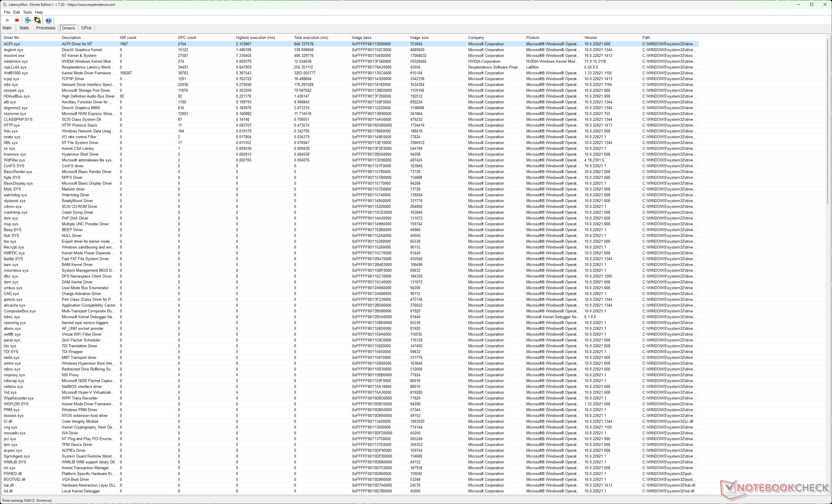
Task: Select the Wdf01000.sys driver row
Action: pos(16,73)
